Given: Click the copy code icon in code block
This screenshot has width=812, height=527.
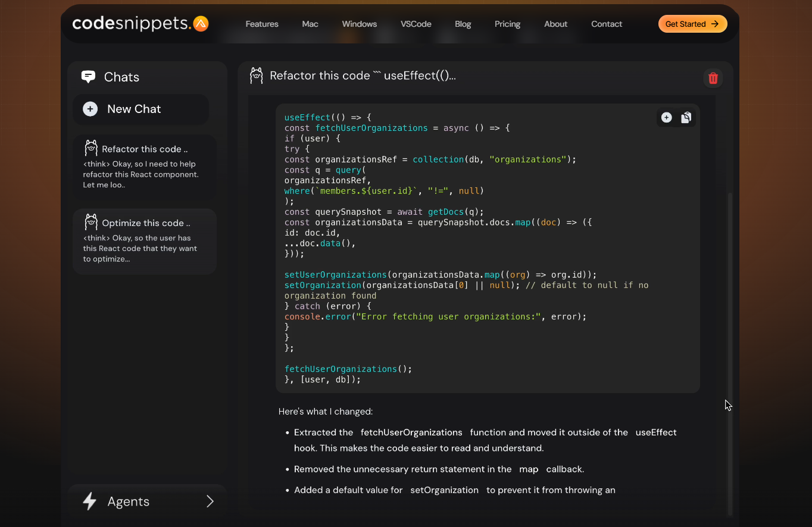Looking at the screenshot, I should (686, 118).
